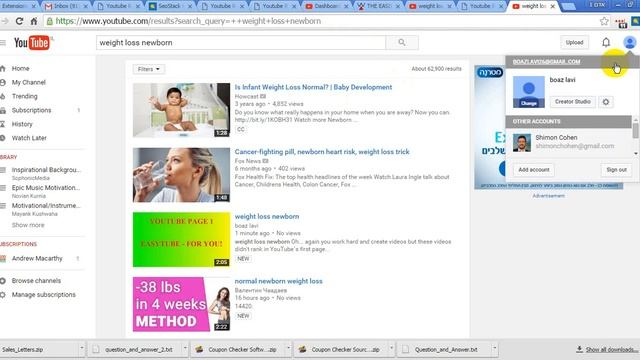This screenshot has height=360, width=640.
Task: Open Coupon Checker Sourc zip options arrow
Action: [391, 349]
